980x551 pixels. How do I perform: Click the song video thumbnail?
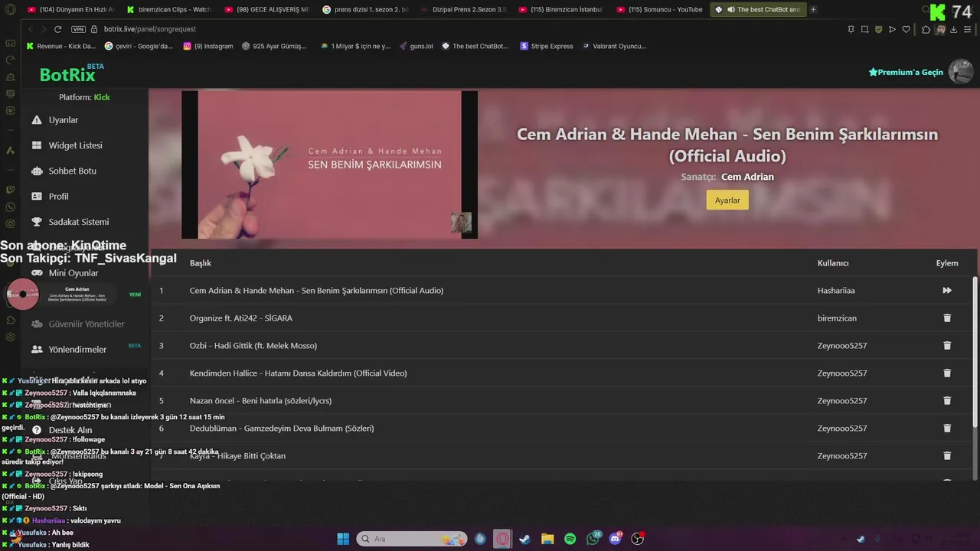click(x=329, y=165)
